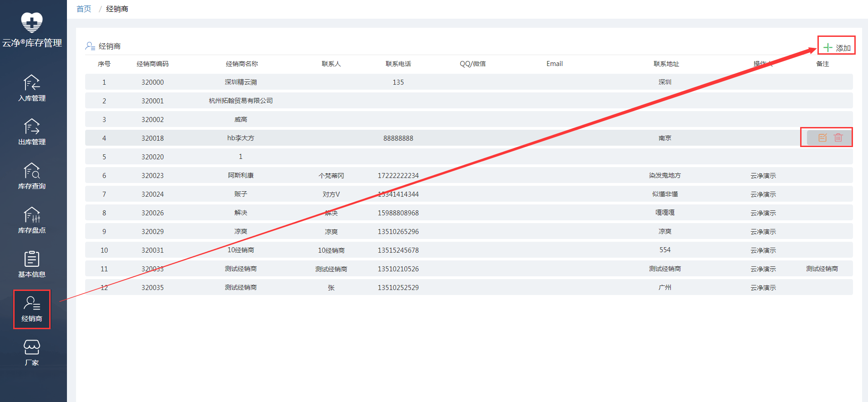
Task: Click the 经销商名称 column header
Action: (x=241, y=64)
